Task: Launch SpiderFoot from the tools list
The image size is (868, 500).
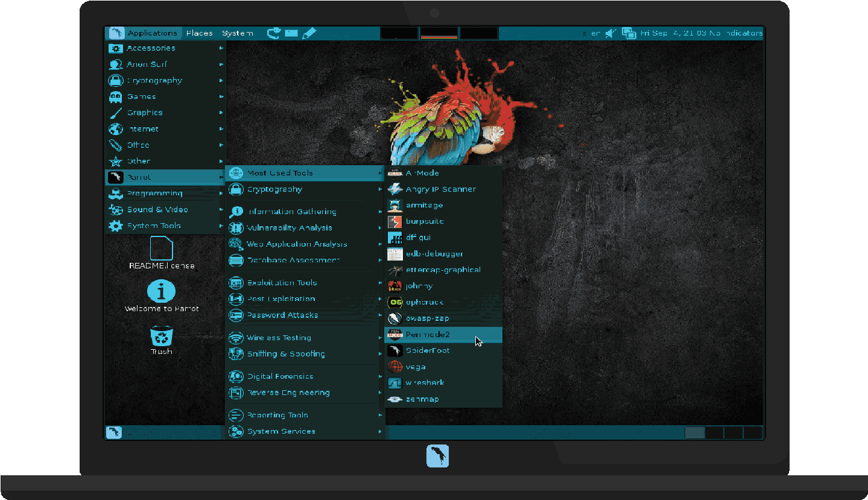Action: point(443,350)
